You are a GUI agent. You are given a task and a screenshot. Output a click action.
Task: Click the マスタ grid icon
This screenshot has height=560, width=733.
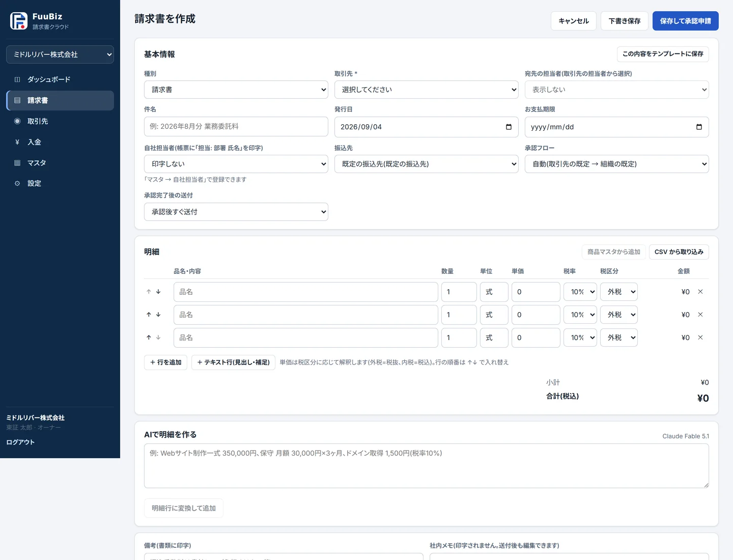tap(17, 163)
